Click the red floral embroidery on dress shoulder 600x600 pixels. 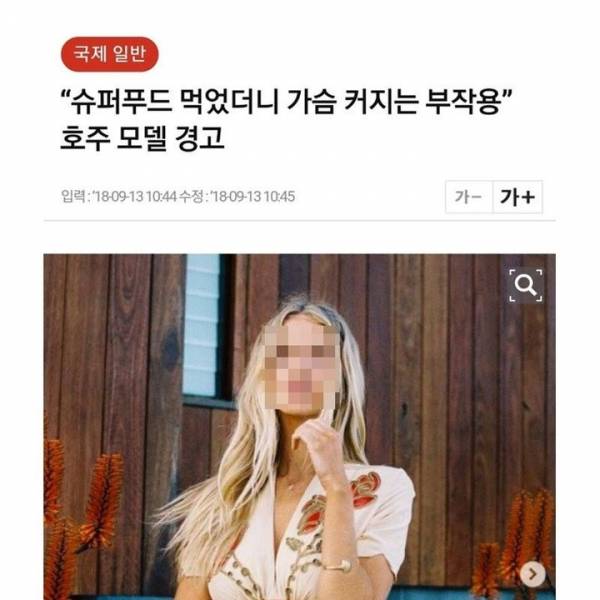coord(366,488)
